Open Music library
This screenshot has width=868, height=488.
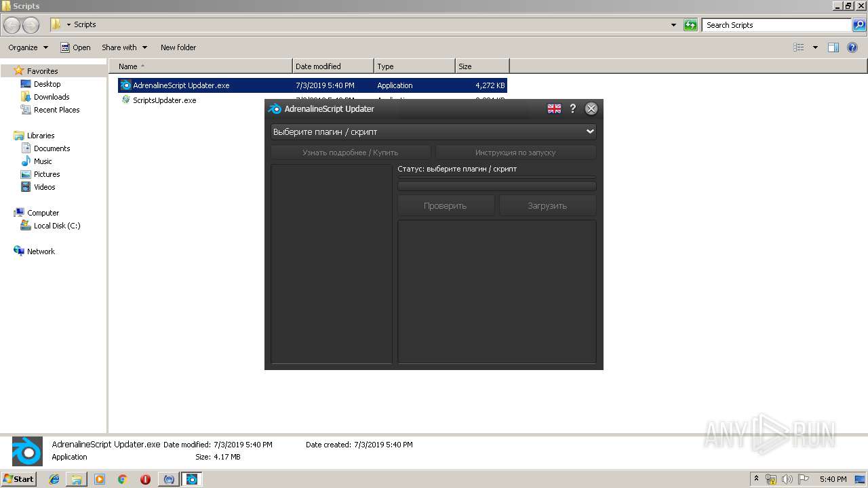[43, 161]
